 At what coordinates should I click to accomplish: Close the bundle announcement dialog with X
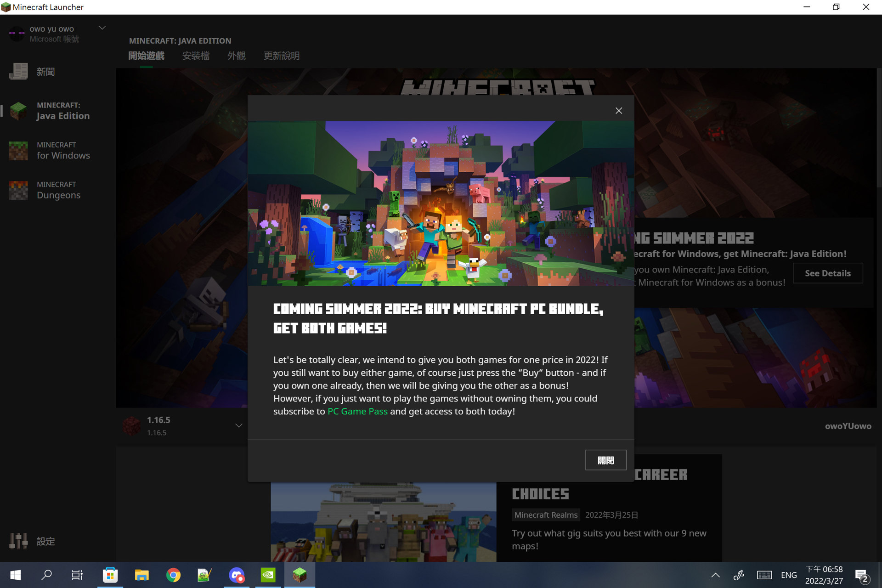[x=619, y=111]
